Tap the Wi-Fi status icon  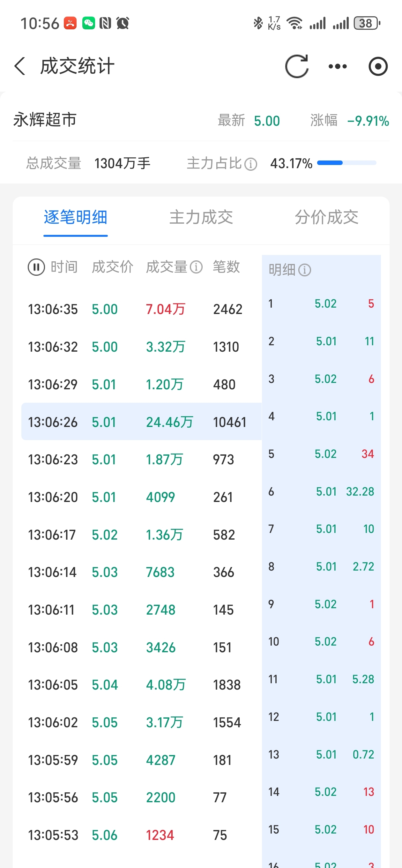point(294,23)
